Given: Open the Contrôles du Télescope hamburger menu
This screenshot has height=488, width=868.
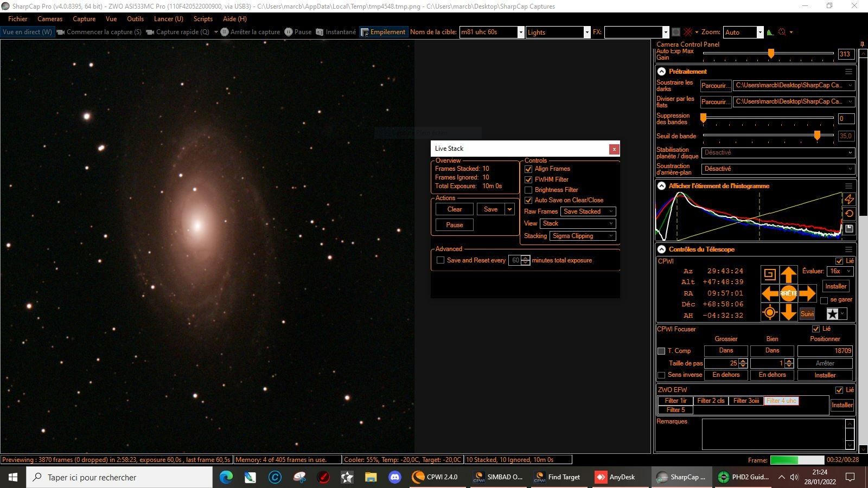Looking at the screenshot, I should [x=848, y=249].
